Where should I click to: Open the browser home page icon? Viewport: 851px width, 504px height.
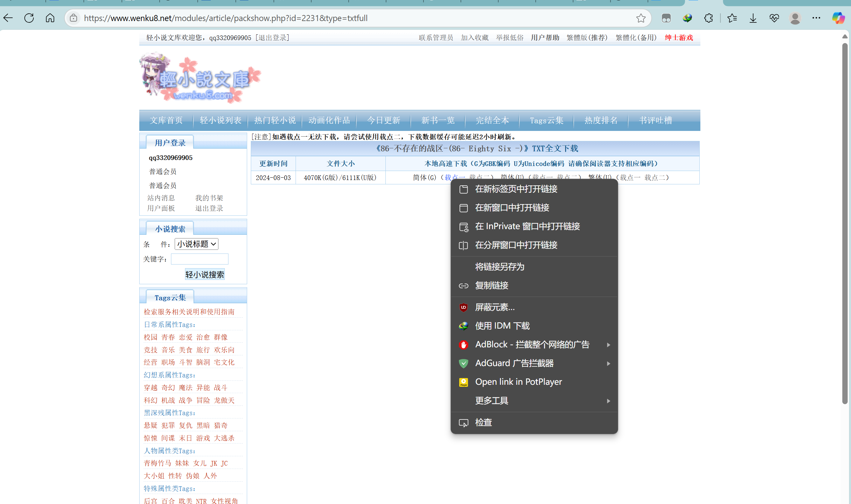point(50,18)
